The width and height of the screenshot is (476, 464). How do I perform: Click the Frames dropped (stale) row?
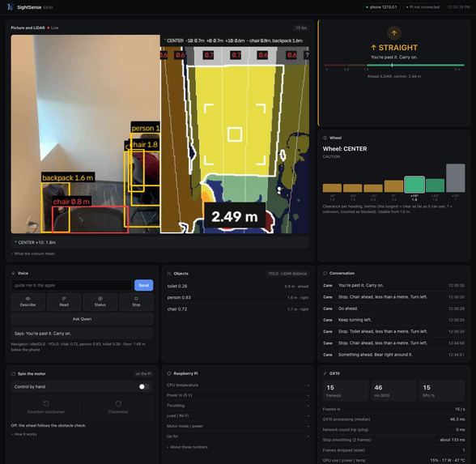point(393,450)
